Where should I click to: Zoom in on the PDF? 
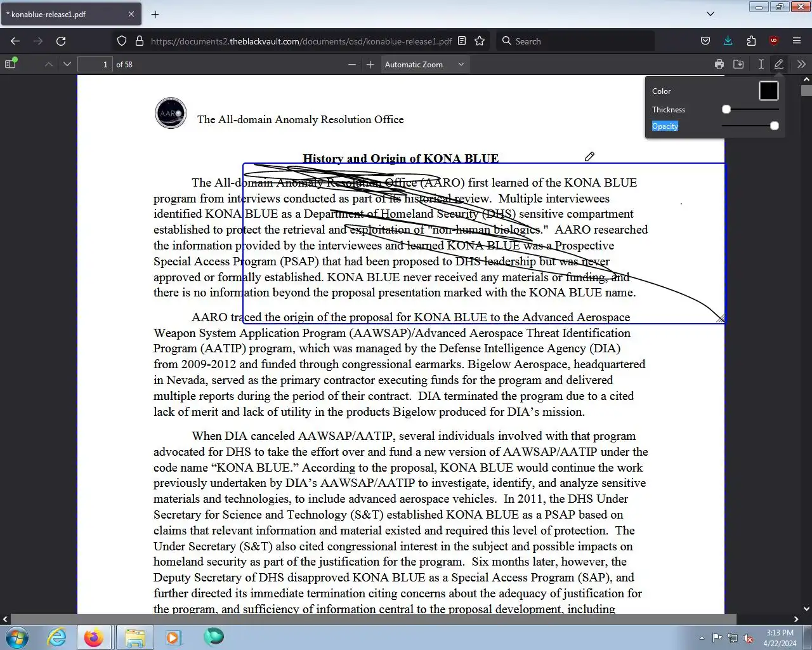(370, 64)
